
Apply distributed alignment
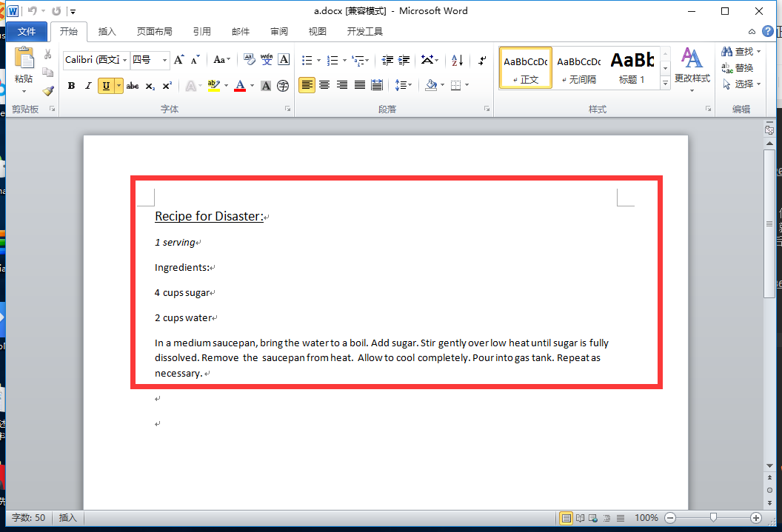[x=377, y=85]
